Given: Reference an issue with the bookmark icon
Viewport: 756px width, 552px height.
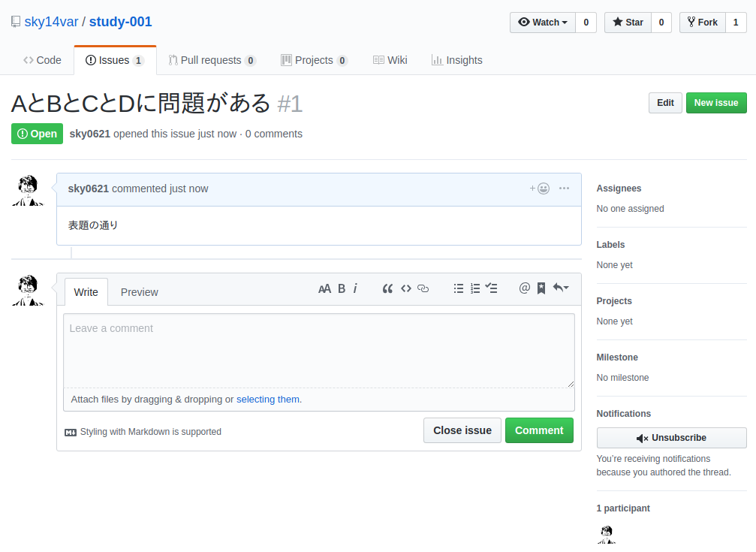Looking at the screenshot, I should (x=541, y=288).
